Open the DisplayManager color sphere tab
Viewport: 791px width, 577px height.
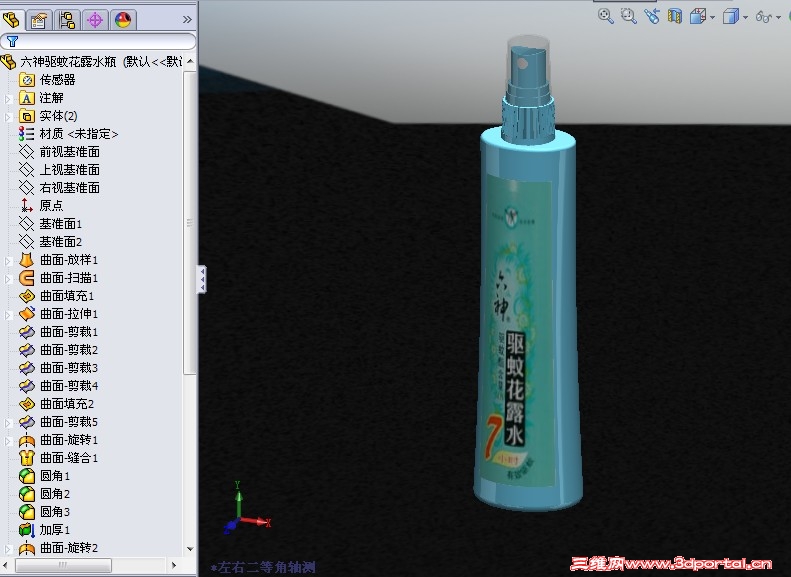(123, 20)
